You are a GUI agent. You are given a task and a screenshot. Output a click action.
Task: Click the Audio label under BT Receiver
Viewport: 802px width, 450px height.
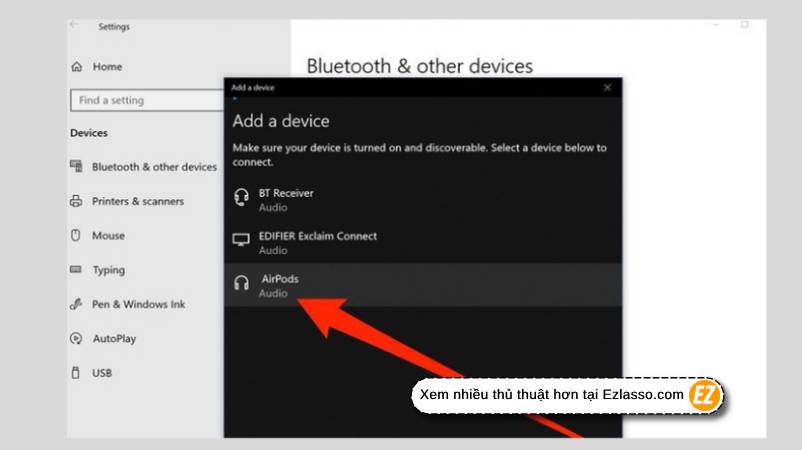click(x=273, y=207)
